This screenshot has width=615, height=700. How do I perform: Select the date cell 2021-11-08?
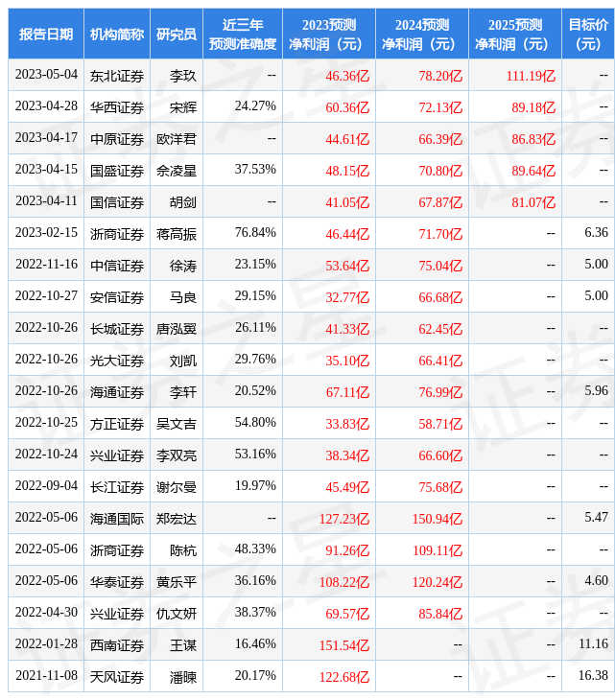tap(46, 676)
